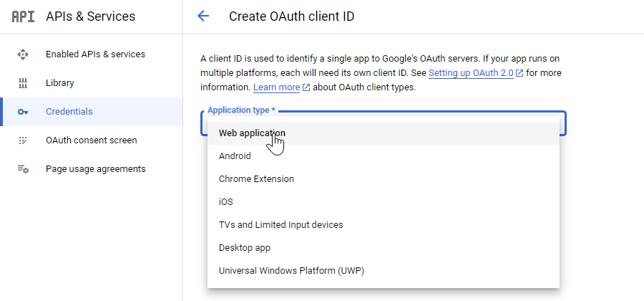The height and width of the screenshot is (301, 644).
Task: Click the Enabled APIs & services icon
Action: pyautogui.click(x=23, y=54)
